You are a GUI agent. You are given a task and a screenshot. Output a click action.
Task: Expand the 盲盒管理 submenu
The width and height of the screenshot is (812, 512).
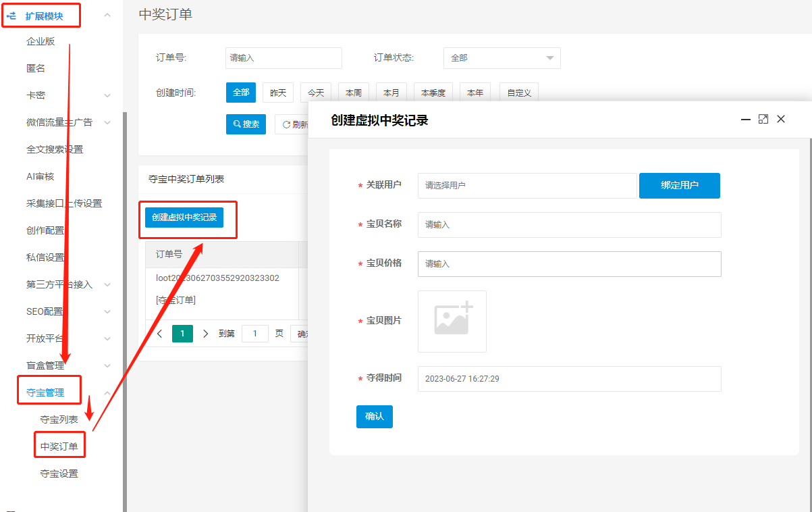[x=107, y=366]
